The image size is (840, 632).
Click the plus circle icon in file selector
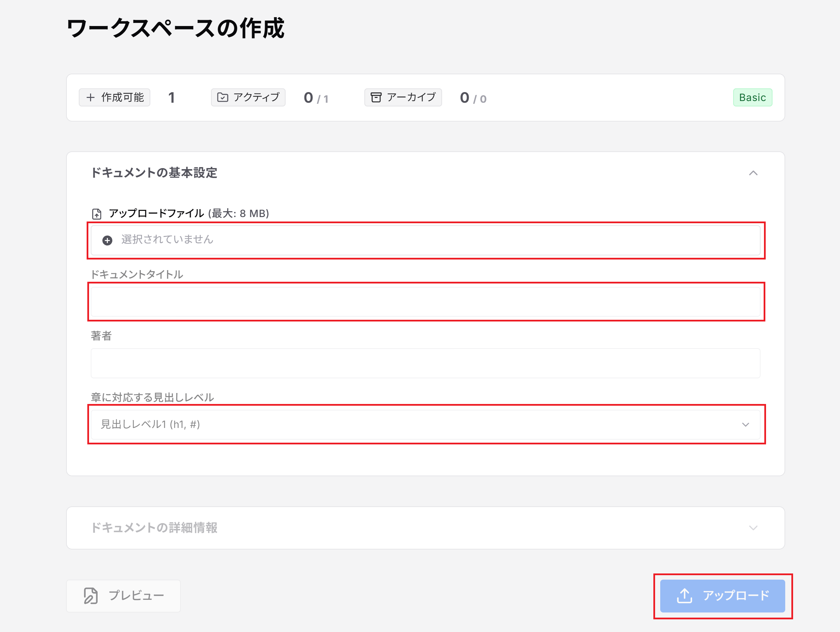[108, 240]
